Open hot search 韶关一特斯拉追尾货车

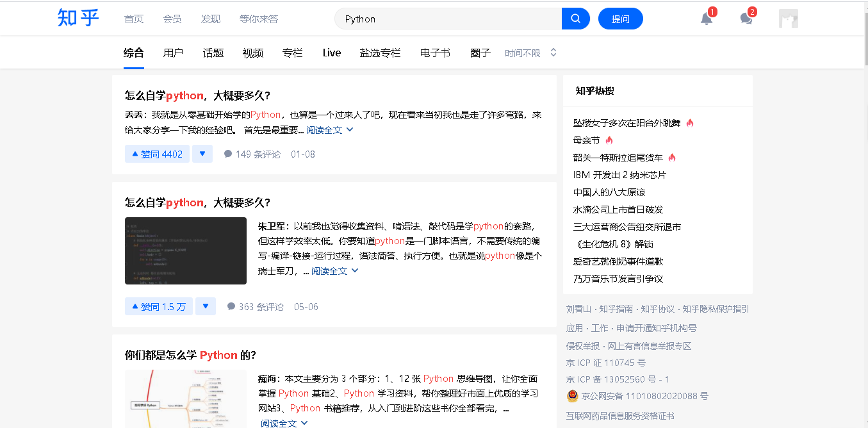[x=618, y=158]
